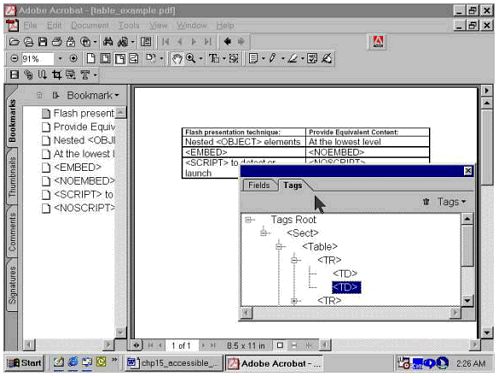The height and width of the screenshot is (376, 499).
Task: Open the zoom percentage dropdown arrow
Action: coord(60,59)
